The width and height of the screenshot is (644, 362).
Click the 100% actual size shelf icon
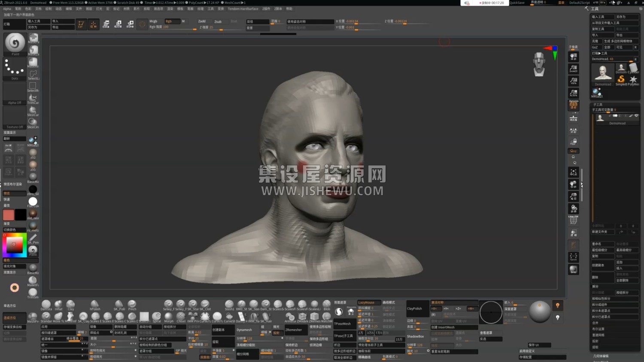point(573,81)
